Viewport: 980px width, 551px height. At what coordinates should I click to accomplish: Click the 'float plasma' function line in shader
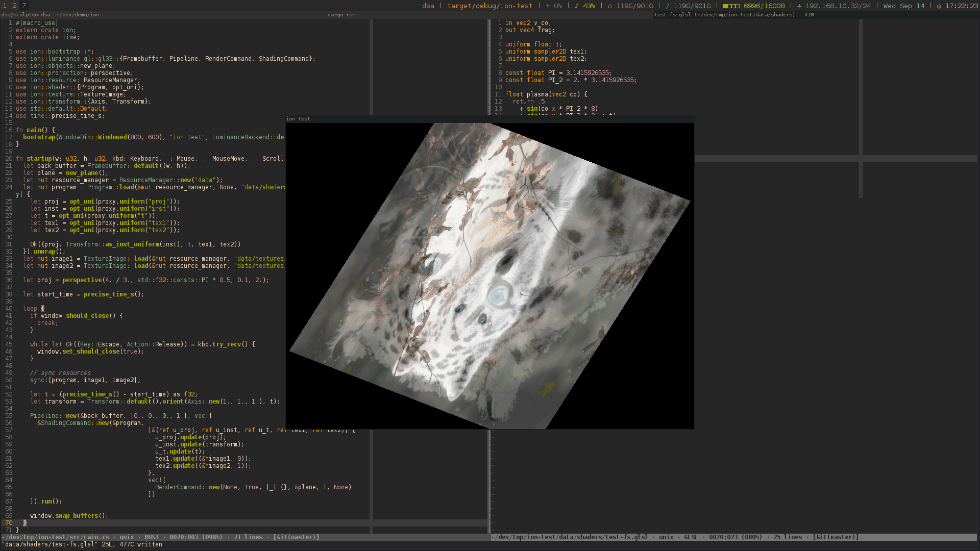point(546,94)
